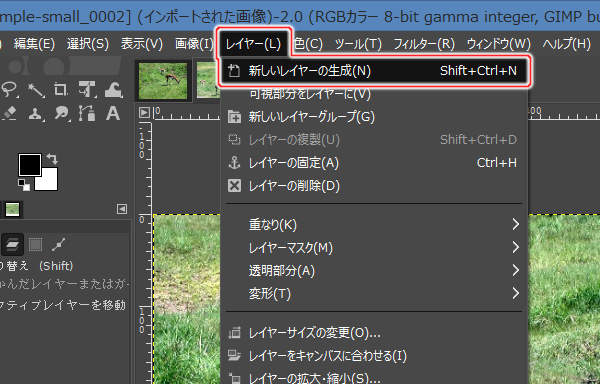This screenshot has height=384, width=600.
Task: Open the ツール(T) menu
Action: pyautogui.click(x=358, y=44)
